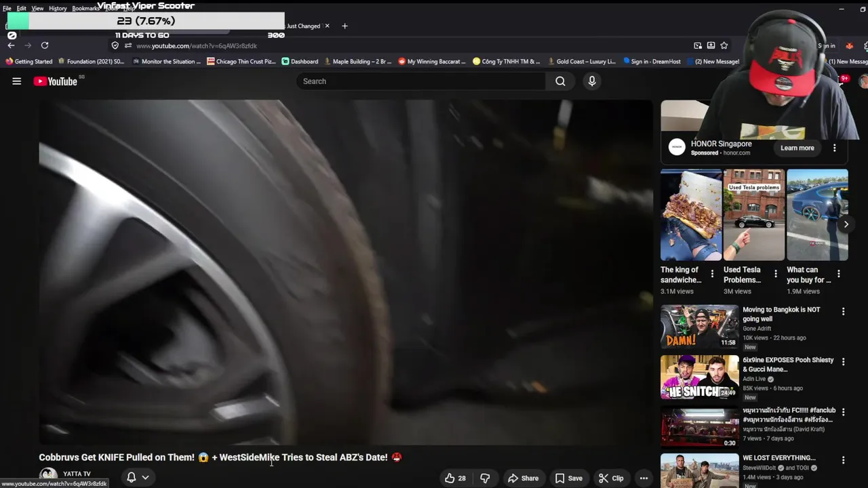
Task: Start voice search with the microphone icon
Action: [x=592, y=81]
